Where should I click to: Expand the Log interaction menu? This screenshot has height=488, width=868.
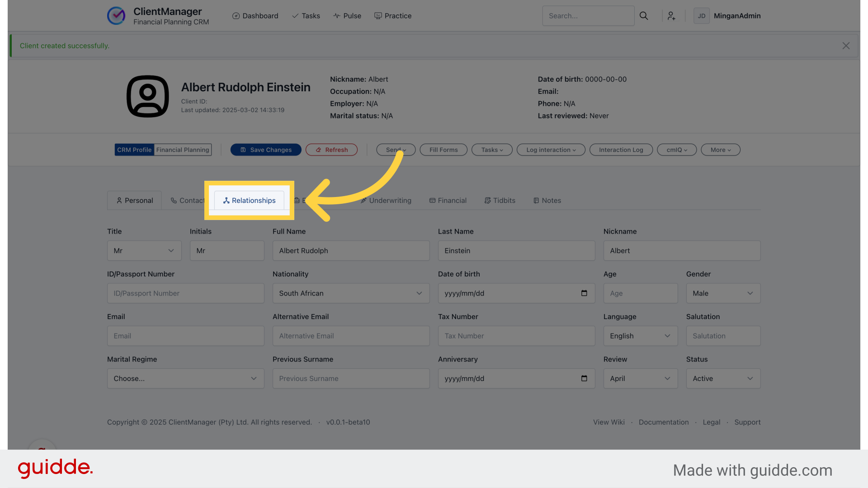[x=551, y=150]
